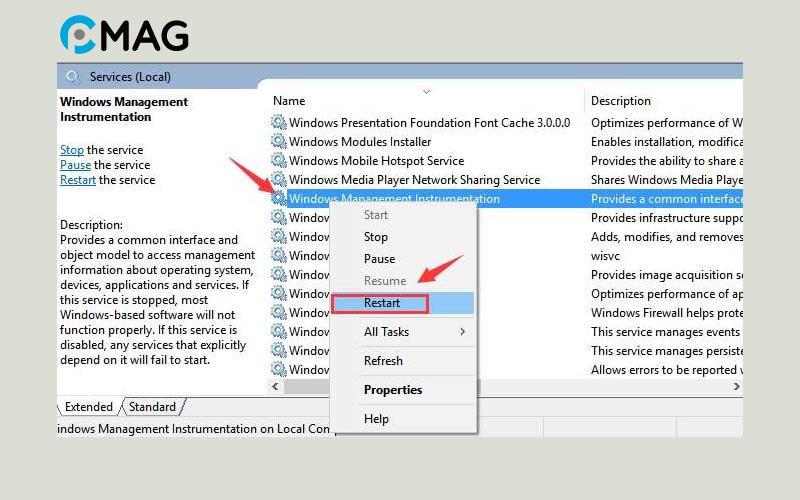
Task: Click the 'wisvc' description cell
Action: pyautogui.click(x=605, y=256)
